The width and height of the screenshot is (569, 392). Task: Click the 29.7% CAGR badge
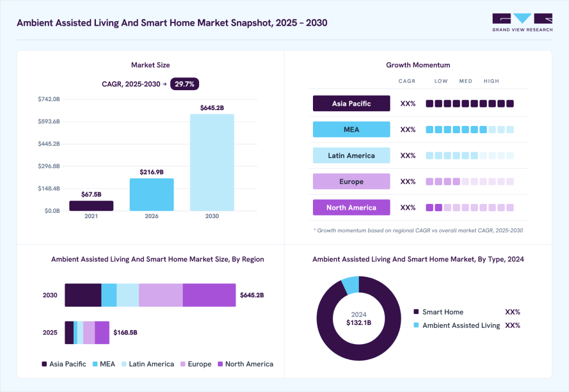(x=184, y=84)
